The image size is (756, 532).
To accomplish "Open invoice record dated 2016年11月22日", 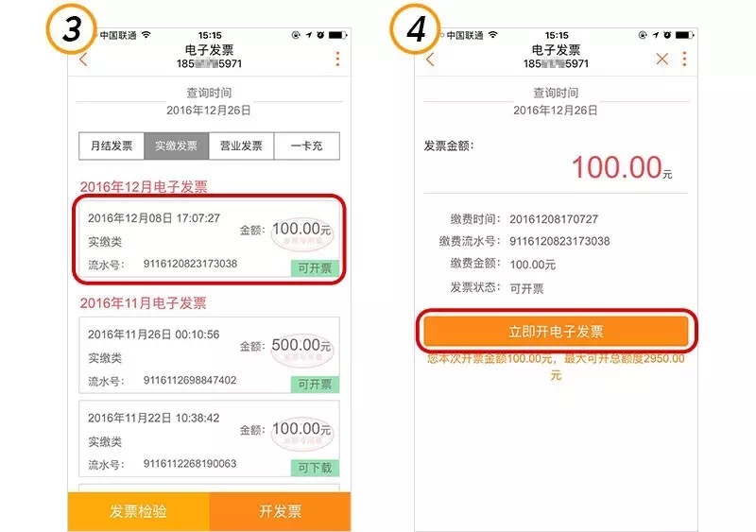I will tap(209, 438).
